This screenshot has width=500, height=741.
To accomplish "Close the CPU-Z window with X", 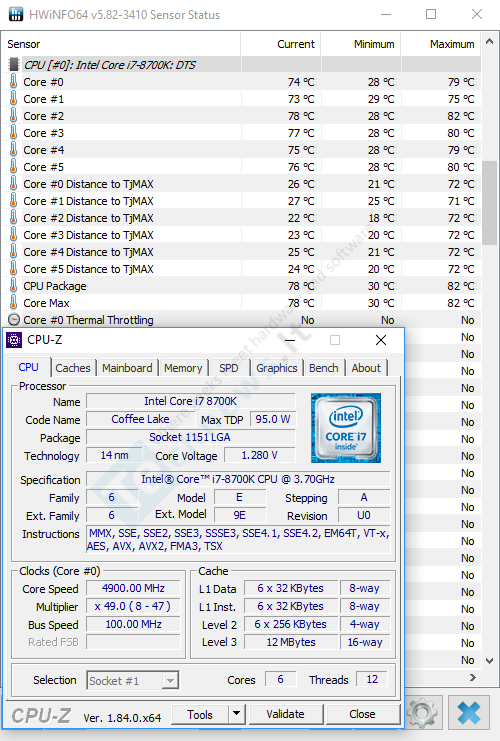I will click(x=381, y=340).
